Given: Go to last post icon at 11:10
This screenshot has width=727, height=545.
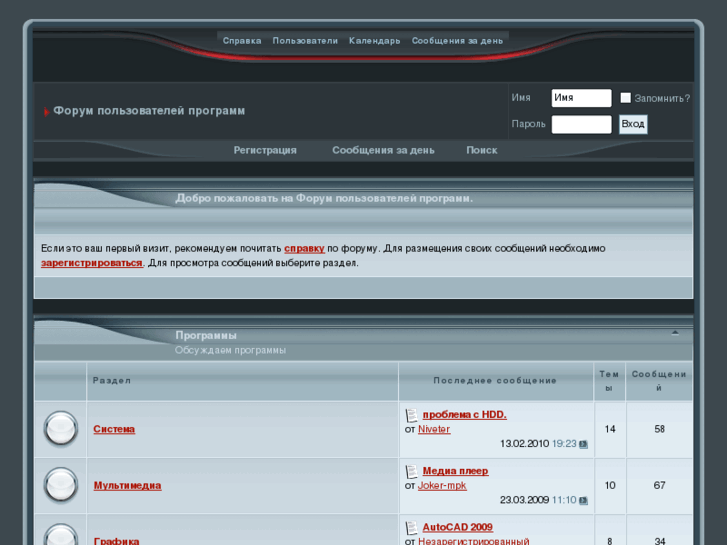Looking at the screenshot, I should pos(583,500).
